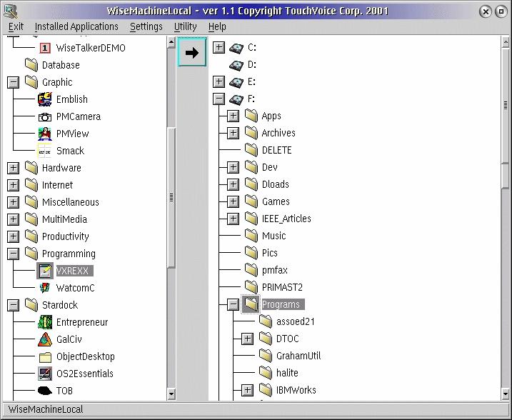The height and width of the screenshot is (420, 512).
Task: Open the Utility menu
Action: [186, 26]
